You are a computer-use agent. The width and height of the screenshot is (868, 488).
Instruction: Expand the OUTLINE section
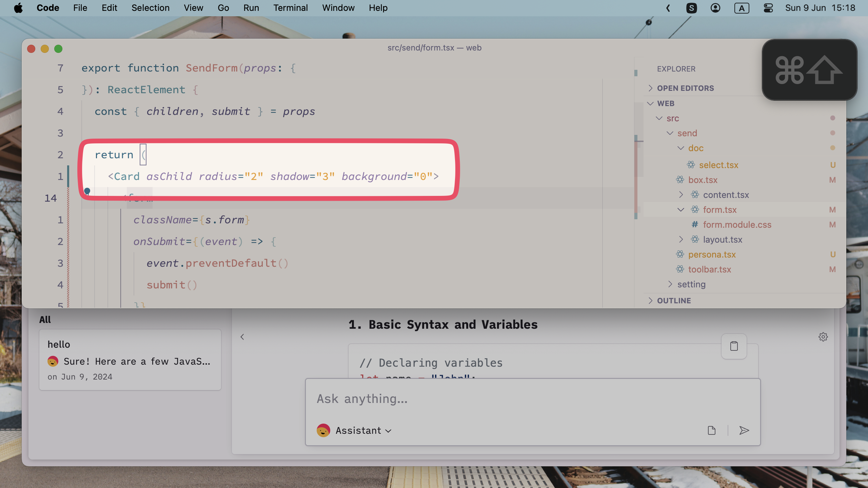click(x=650, y=301)
